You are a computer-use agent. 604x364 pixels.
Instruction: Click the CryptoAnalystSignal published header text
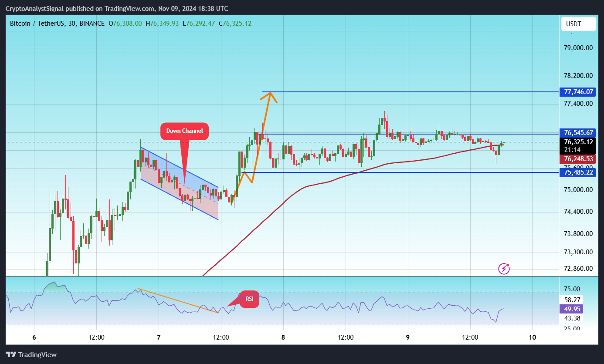point(117,9)
